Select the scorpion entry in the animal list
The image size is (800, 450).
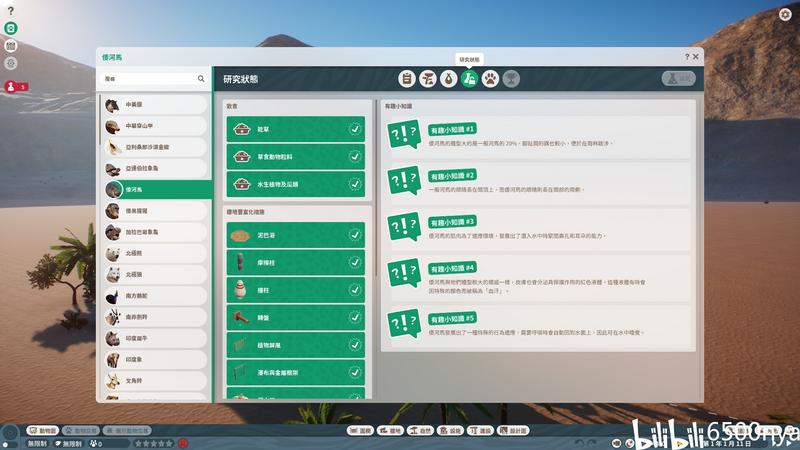coord(156,147)
